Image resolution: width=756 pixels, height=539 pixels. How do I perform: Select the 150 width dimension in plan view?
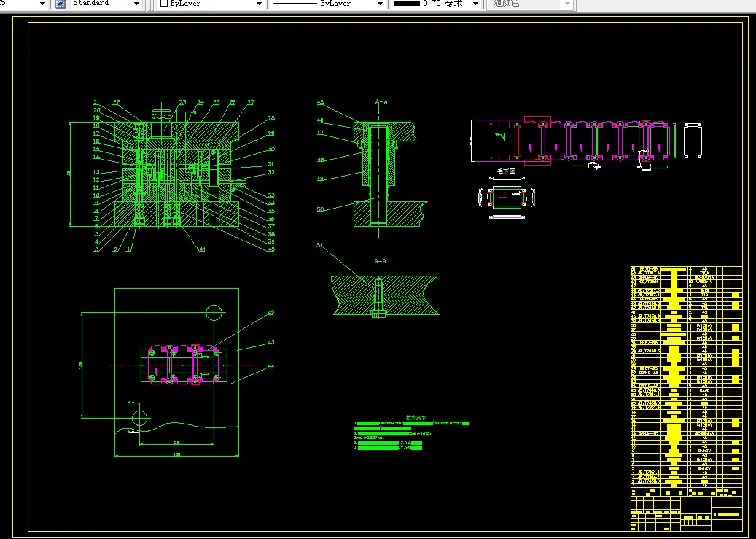coord(176,454)
